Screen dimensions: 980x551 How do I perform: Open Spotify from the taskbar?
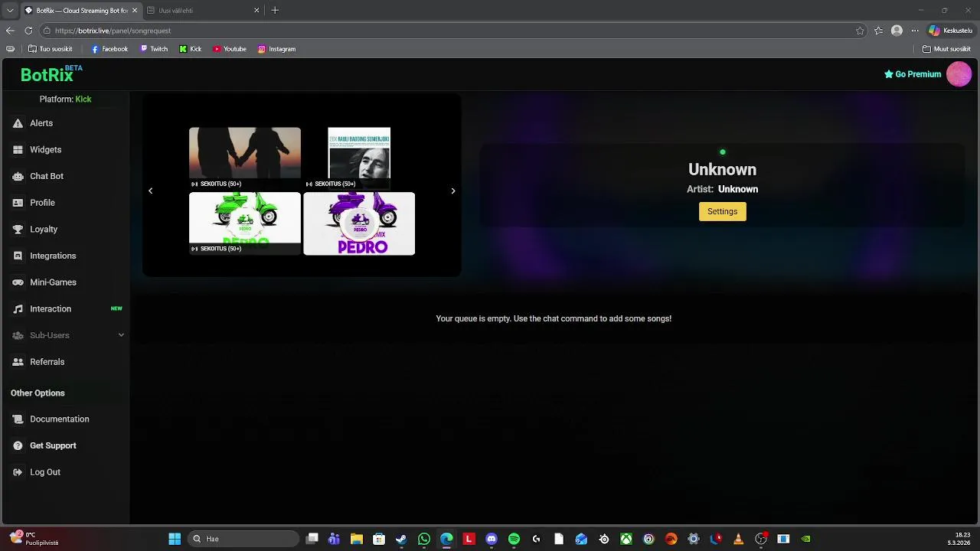(x=514, y=539)
